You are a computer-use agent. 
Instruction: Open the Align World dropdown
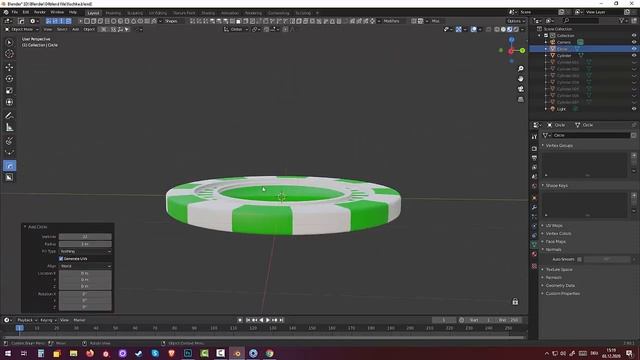click(85, 266)
